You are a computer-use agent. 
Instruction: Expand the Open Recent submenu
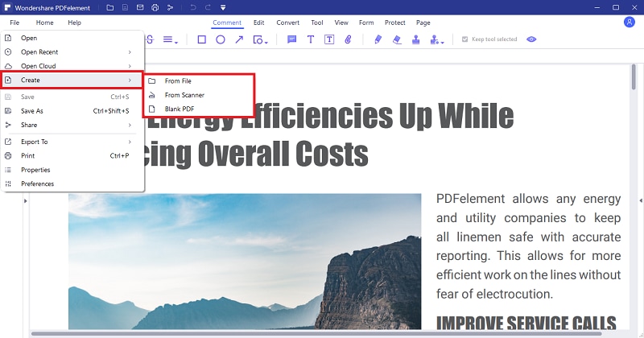(x=72, y=52)
